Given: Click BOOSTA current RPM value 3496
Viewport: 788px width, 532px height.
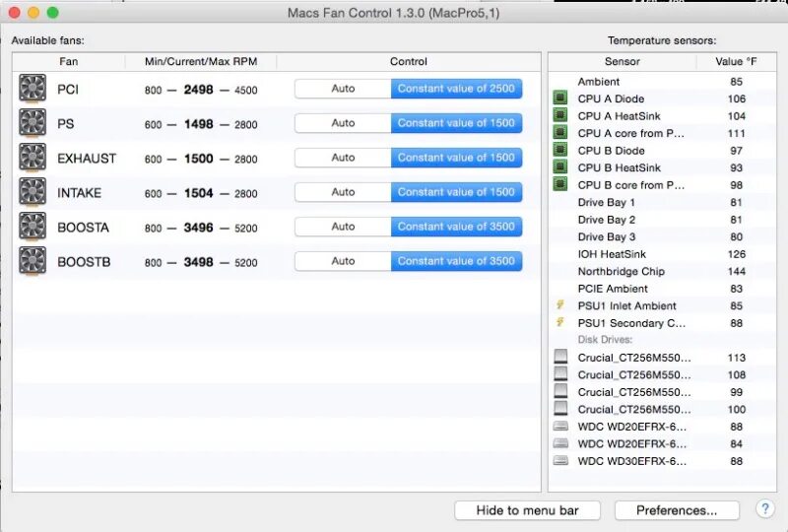Looking at the screenshot, I should point(199,228).
